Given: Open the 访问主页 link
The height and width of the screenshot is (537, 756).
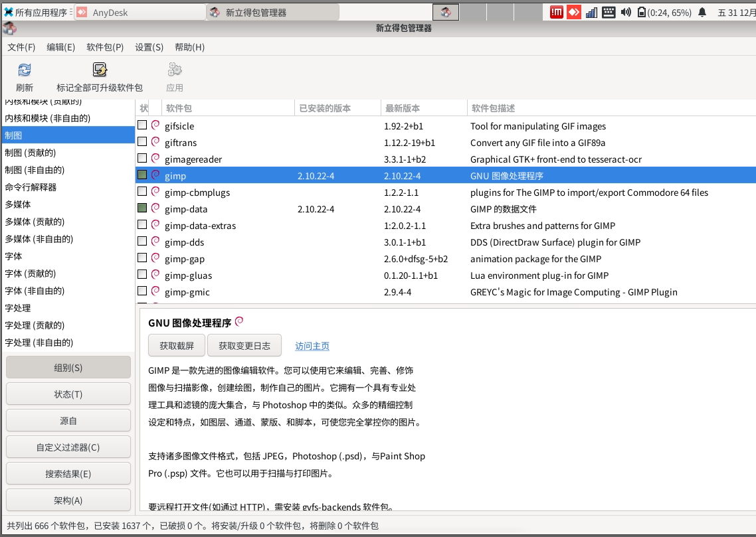Looking at the screenshot, I should point(312,346).
